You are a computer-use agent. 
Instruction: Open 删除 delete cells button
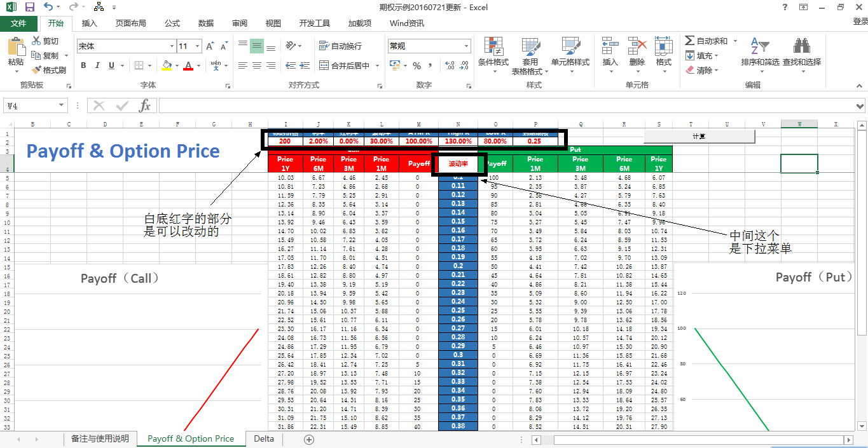[637, 56]
